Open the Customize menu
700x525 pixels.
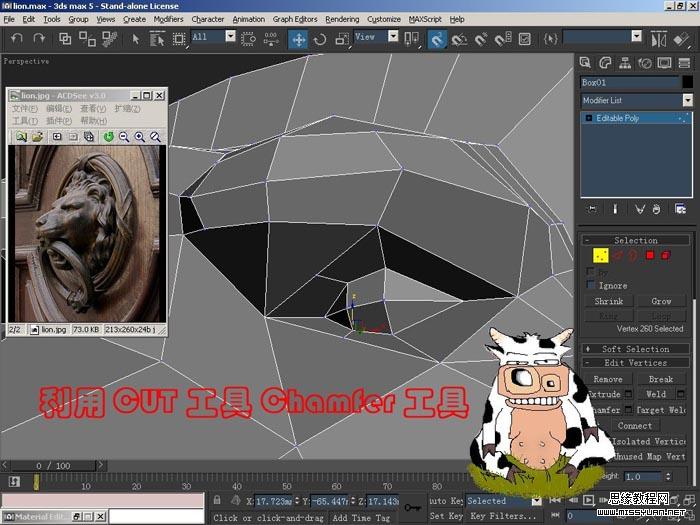(x=383, y=19)
